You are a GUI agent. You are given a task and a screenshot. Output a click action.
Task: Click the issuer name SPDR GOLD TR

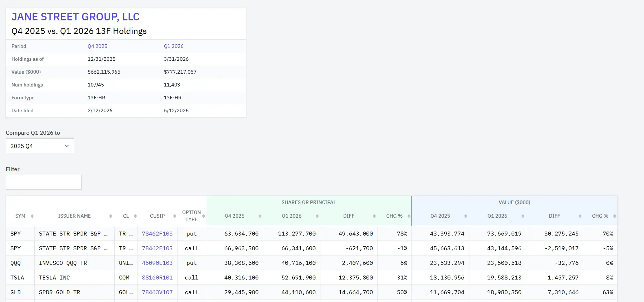click(59, 292)
